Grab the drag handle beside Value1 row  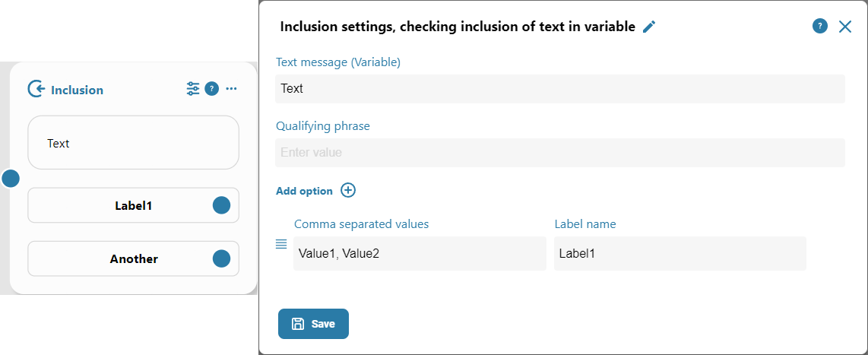coord(281,244)
